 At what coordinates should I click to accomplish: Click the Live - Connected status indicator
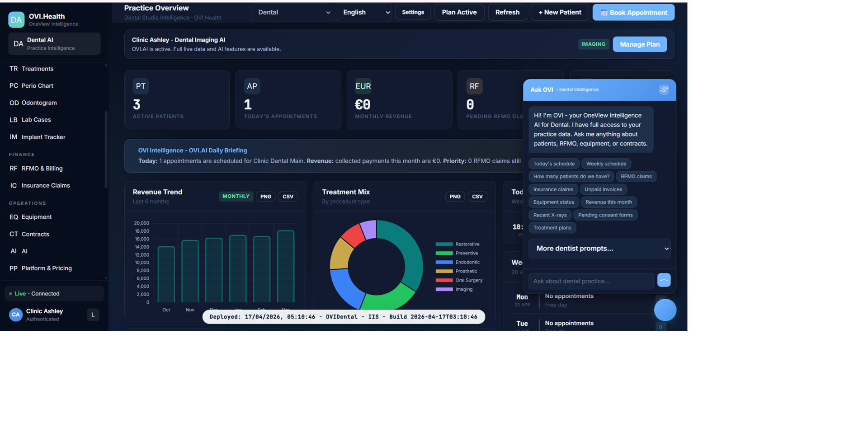point(54,294)
